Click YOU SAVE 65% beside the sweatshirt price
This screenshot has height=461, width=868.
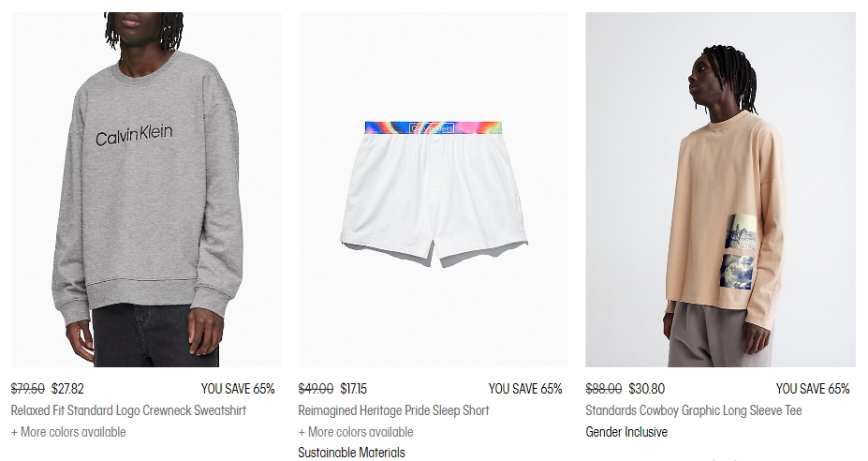(238, 389)
